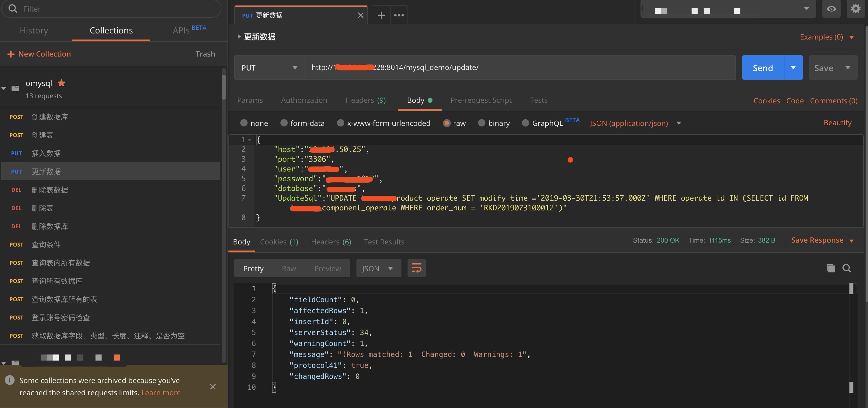868x408 pixels.
Task: Open 查询条件 POST request
Action: click(110, 244)
